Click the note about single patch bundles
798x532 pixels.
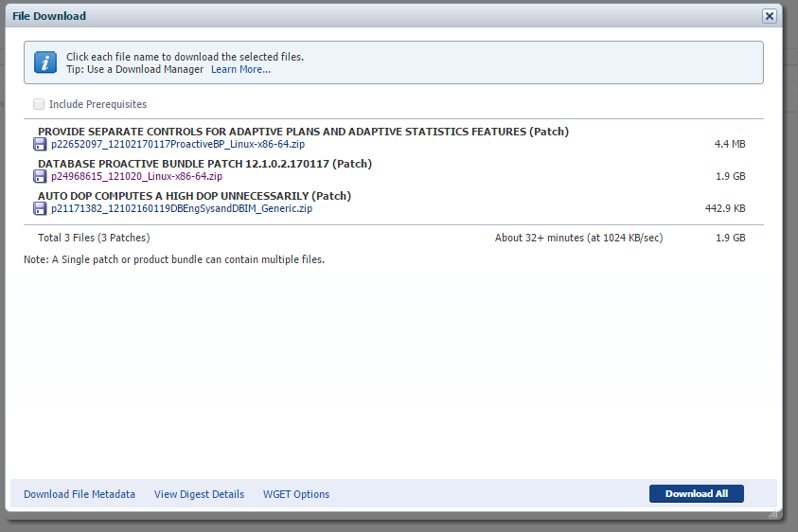tap(174, 259)
